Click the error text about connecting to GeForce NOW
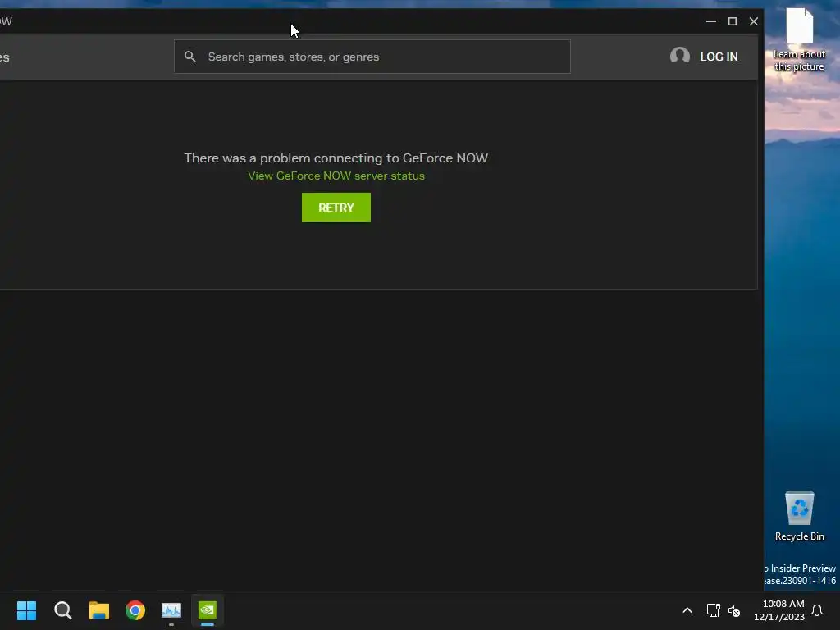This screenshot has height=630, width=840. click(336, 158)
